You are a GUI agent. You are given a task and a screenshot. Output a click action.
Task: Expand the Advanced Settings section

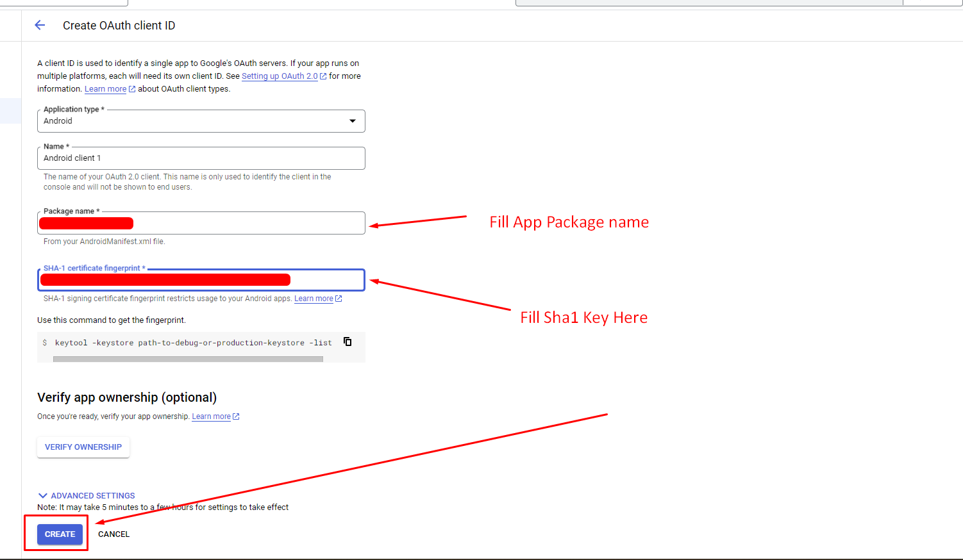tap(87, 495)
